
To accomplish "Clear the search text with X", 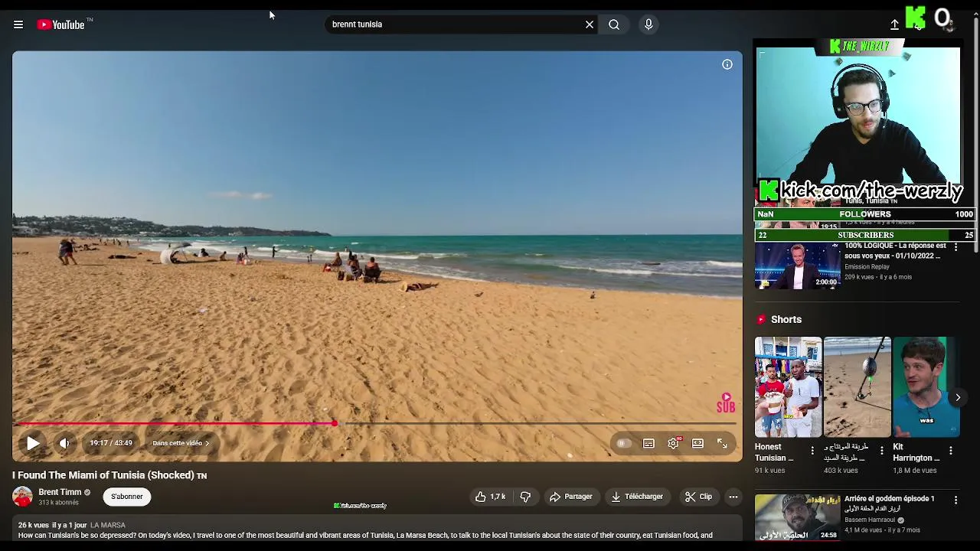I will (x=590, y=24).
